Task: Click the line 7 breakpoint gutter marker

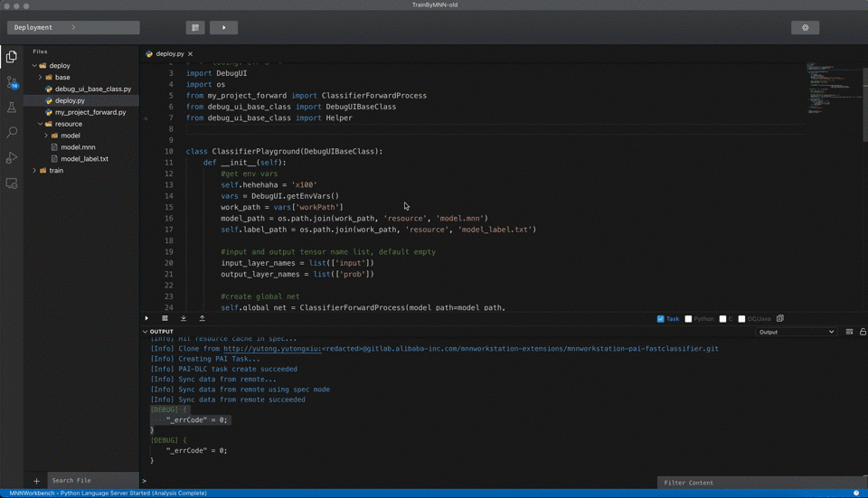Action: click(x=146, y=118)
